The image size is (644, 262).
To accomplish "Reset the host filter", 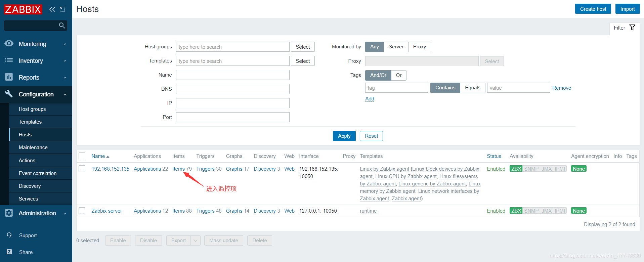I will click(371, 136).
